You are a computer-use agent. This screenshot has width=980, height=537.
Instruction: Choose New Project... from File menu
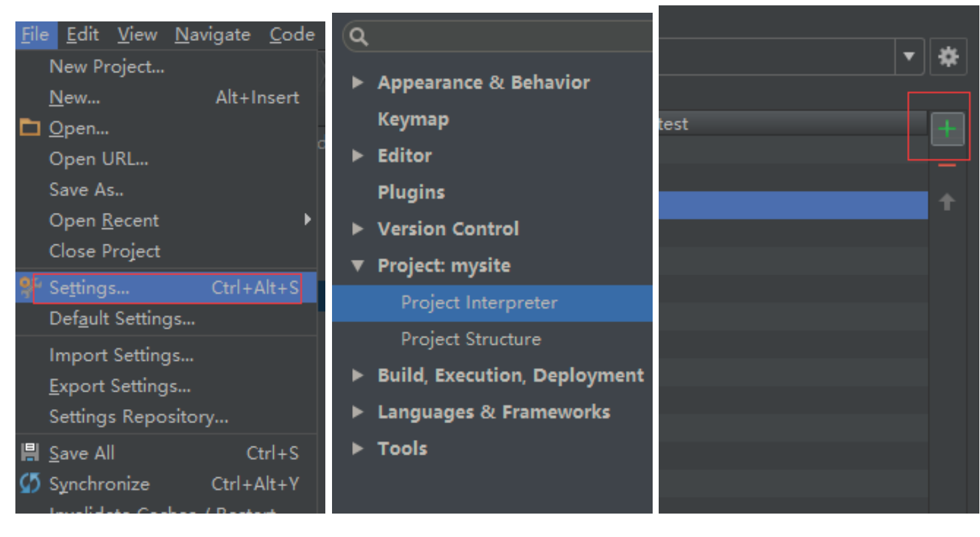(107, 67)
